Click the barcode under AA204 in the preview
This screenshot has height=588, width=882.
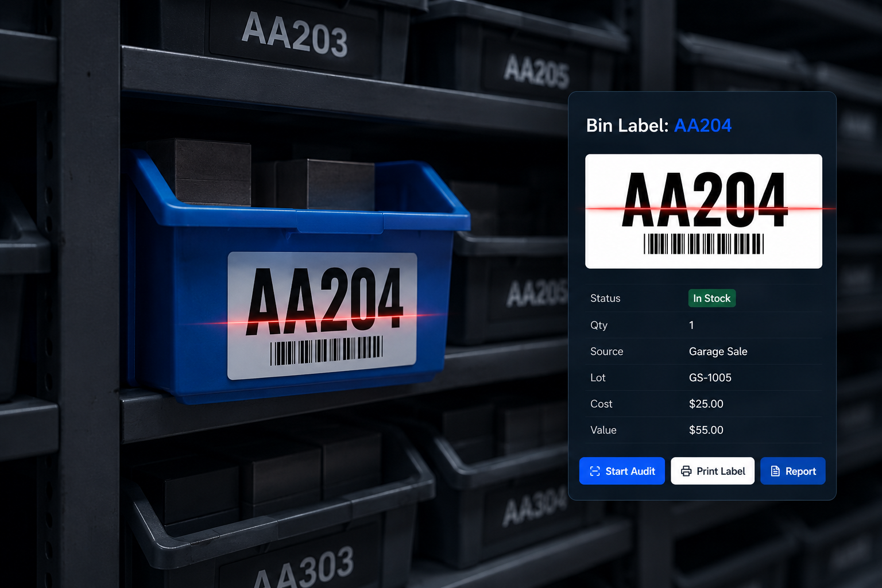click(703, 244)
